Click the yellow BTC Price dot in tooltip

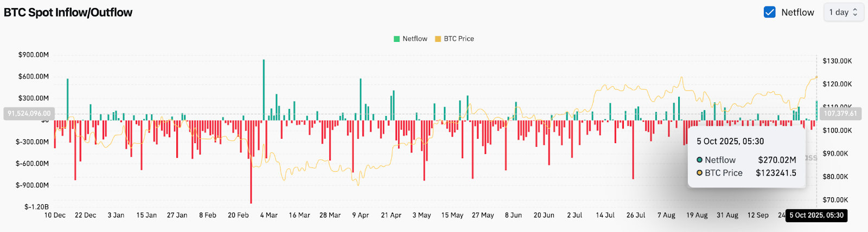click(700, 173)
